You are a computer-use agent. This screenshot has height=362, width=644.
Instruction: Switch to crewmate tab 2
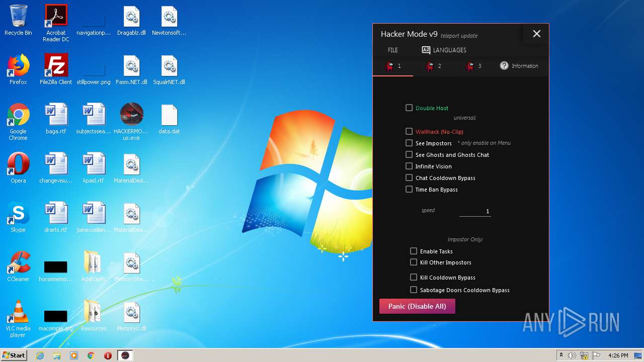tap(433, 66)
